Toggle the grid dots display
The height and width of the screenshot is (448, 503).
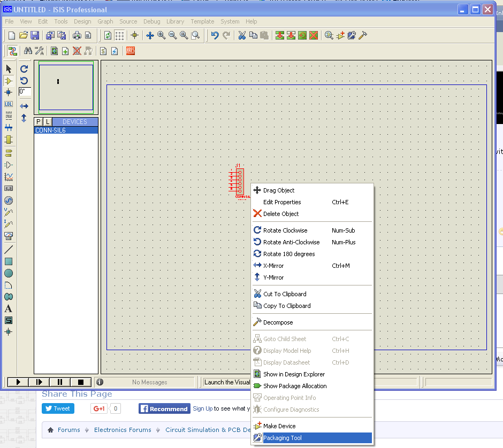pos(119,35)
